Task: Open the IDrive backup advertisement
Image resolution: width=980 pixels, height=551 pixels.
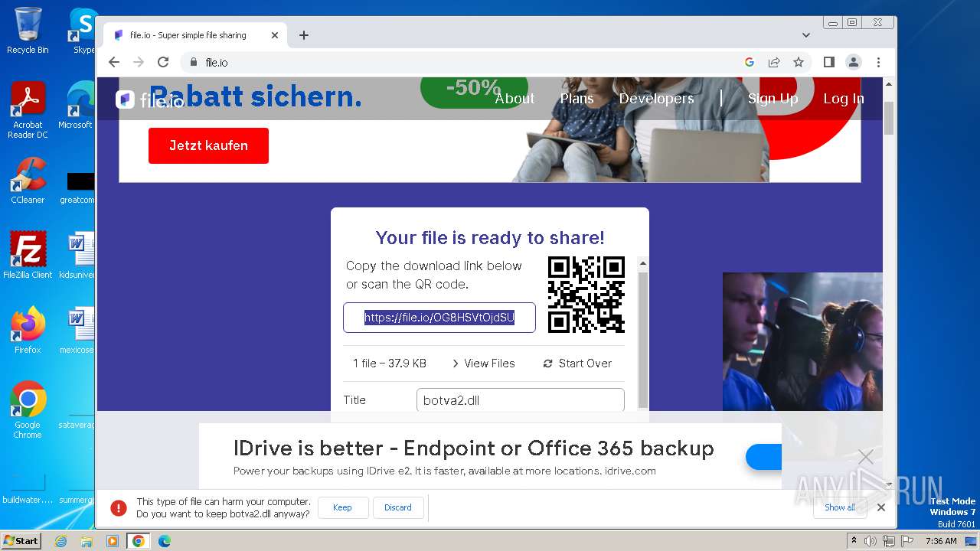Action: point(490,457)
